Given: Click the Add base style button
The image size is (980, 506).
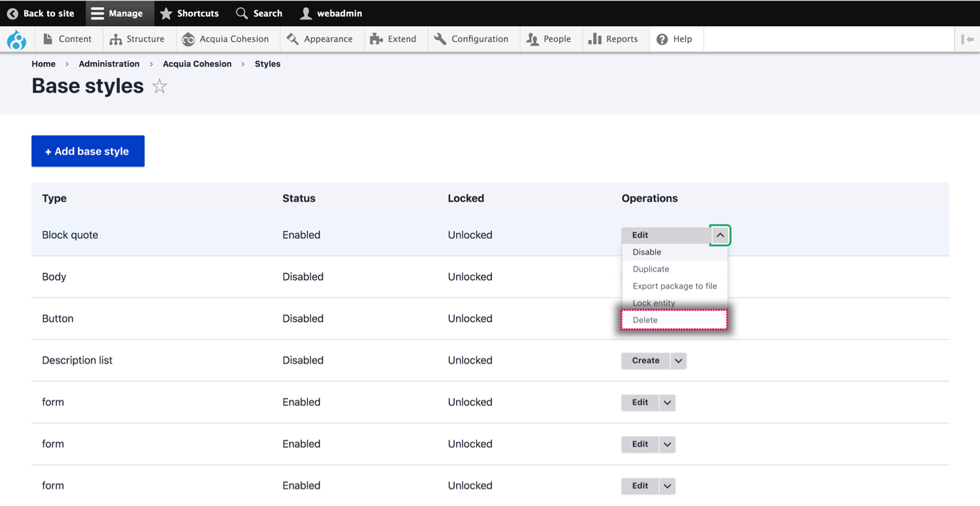Looking at the screenshot, I should coord(88,151).
